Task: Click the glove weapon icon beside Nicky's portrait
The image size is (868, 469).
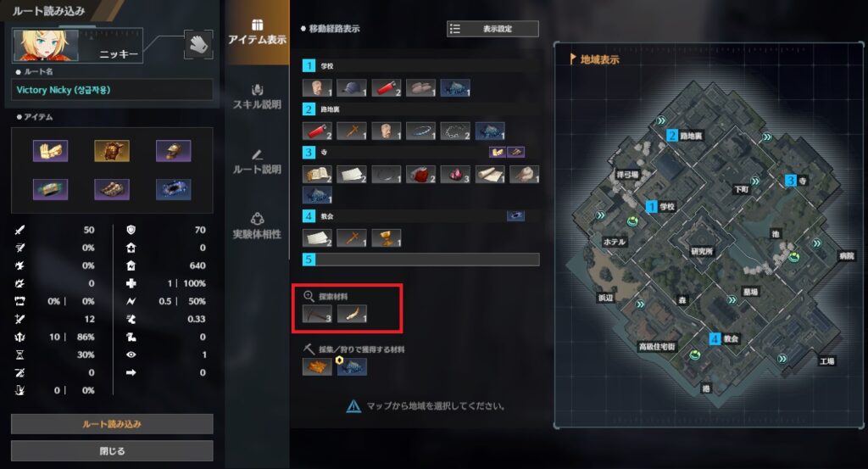Action: coord(198,45)
